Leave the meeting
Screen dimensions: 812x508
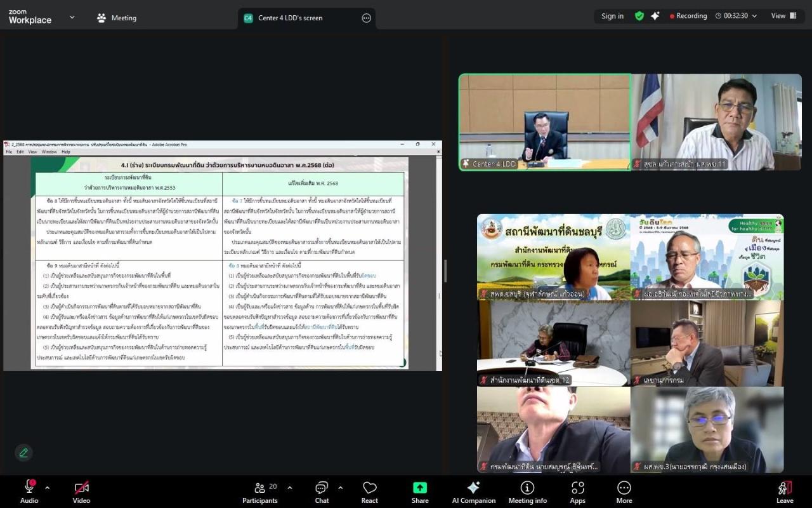tap(785, 491)
